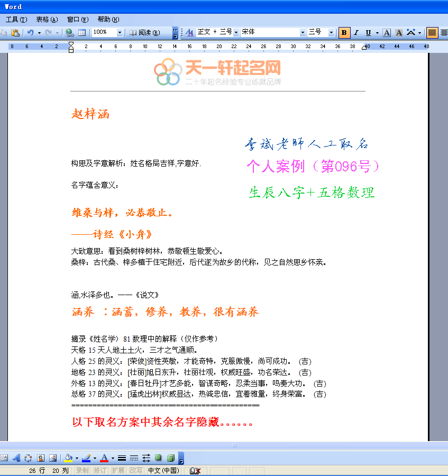Open the underline style dropdown arrow
448x476 pixels.
(377, 33)
